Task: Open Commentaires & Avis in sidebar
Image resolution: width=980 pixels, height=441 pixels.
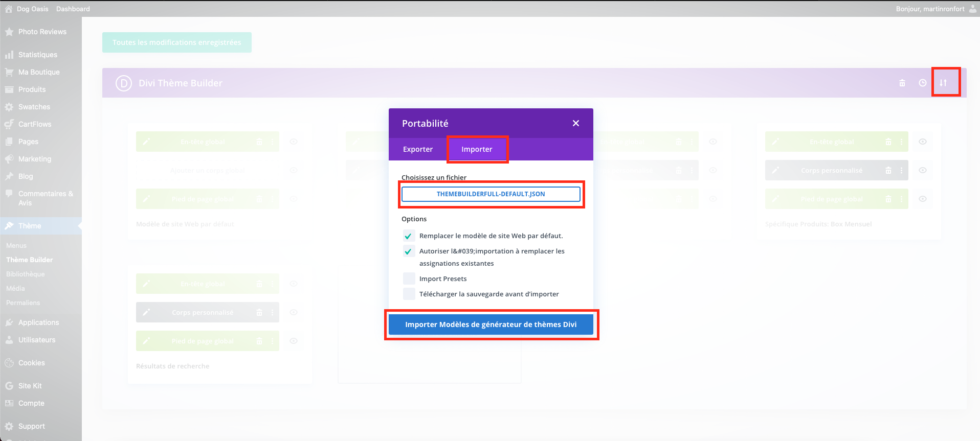Action: click(x=46, y=198)
